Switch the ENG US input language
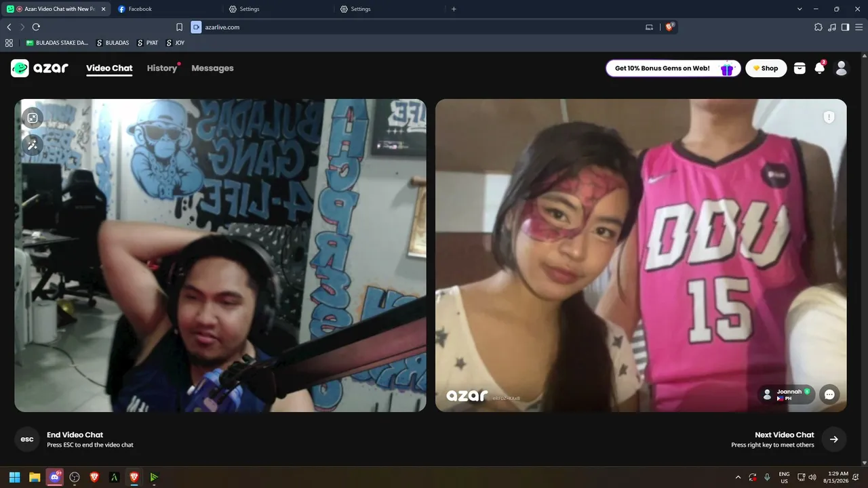This screenshot has width=868, height=488. click(784, 477)
